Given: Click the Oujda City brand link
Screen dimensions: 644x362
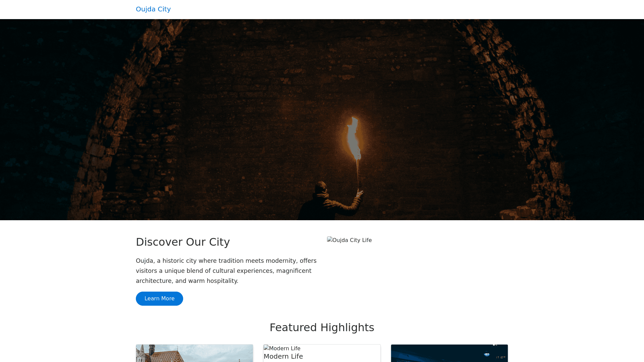Looking at the screenshot, I should tap(153, 9).
